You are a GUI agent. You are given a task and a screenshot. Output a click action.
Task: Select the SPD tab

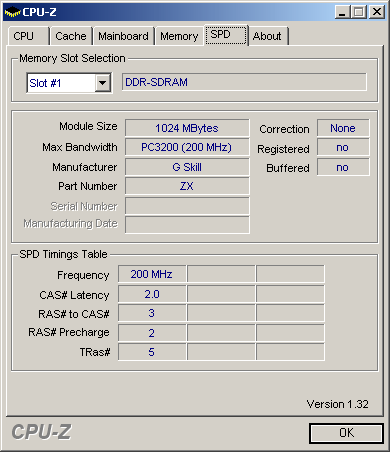click(226, 35)
